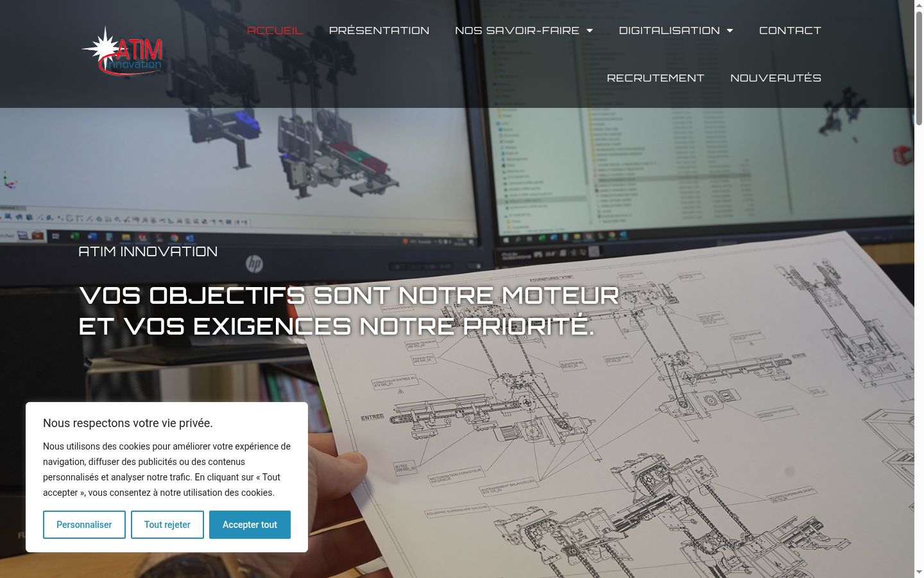Click the page's vertical scrollbar thumb
The height and width of the screenshot is (578, 924).
coord(919,67)
